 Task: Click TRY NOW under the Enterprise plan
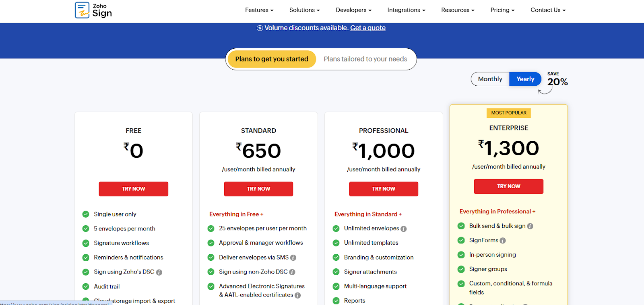(509, 187)
